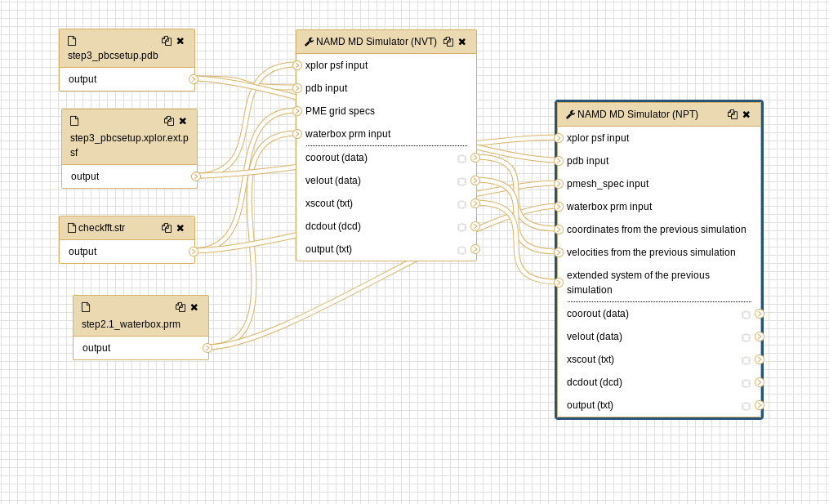The image size is (829, 504).
Task: Click NVT dcdout (dcd) output connector
Action: click(475, 226)
